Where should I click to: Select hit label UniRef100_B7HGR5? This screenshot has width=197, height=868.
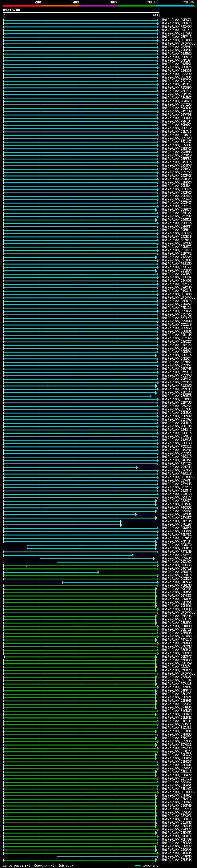point(177,795)
